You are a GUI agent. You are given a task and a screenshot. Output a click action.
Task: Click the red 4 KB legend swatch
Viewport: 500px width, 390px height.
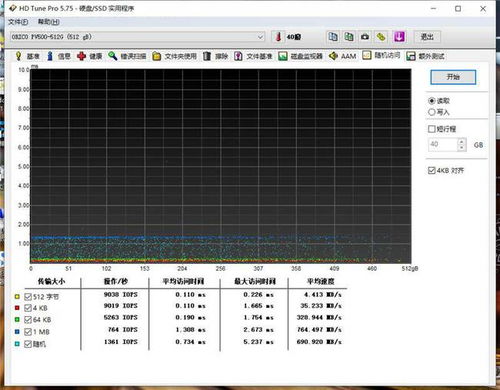[17, 308]
